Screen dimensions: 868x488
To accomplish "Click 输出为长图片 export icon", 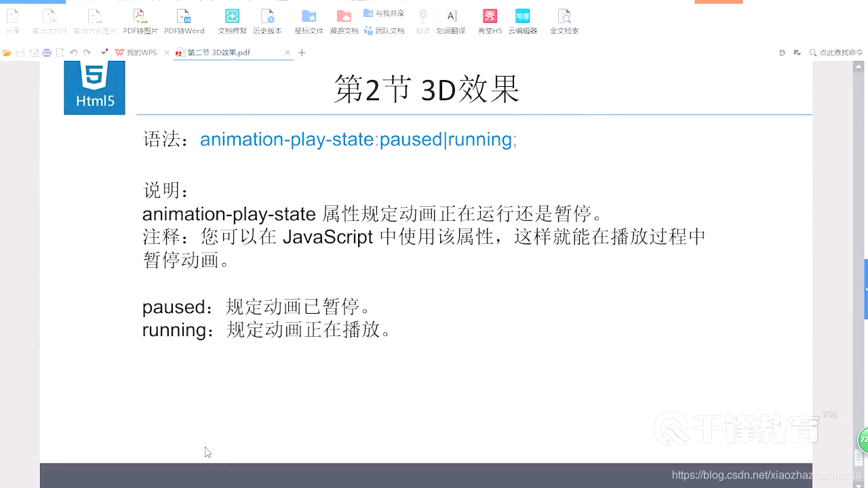I will pyautogui.click(x=95, y=21).
